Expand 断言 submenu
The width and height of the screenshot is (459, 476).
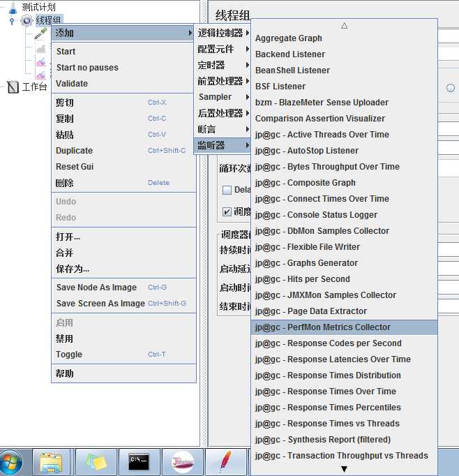223,129
